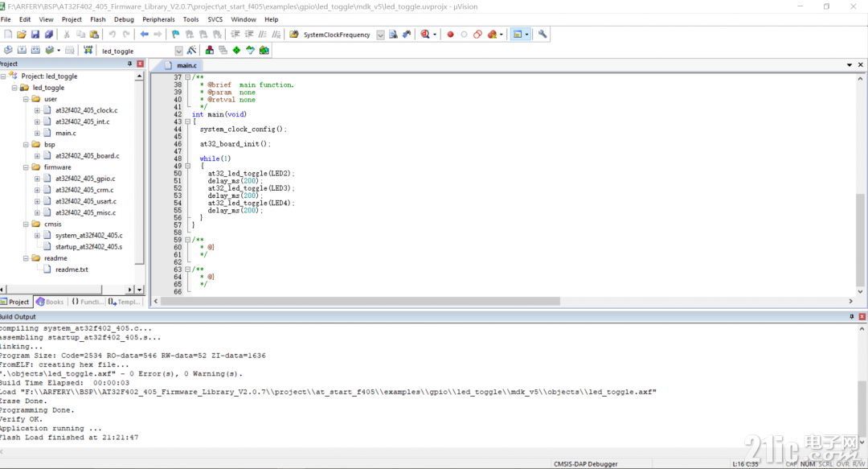Download code to flash with LOAD

(x=88, y=51)
